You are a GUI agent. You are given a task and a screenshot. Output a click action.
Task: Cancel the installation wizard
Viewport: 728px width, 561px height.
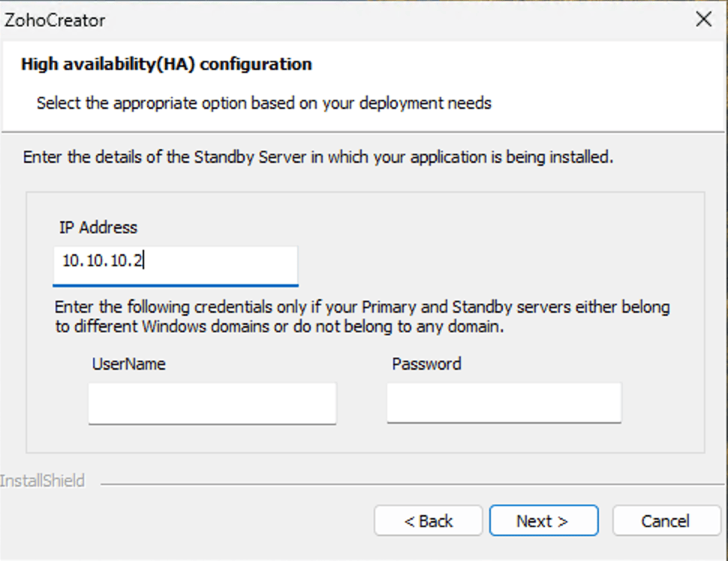click(x=665, y=521)
